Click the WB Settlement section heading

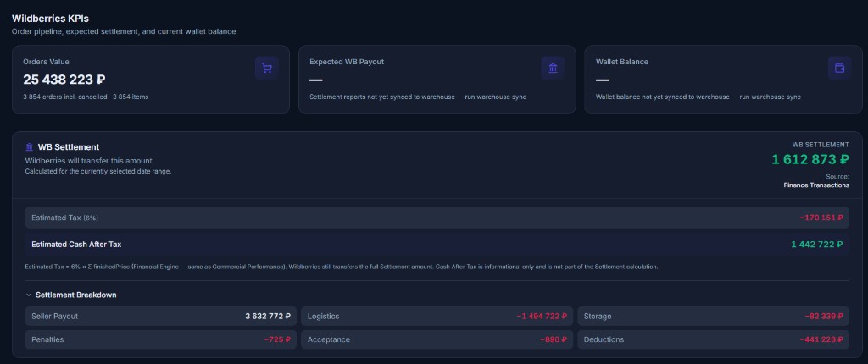tap(69, 147)
